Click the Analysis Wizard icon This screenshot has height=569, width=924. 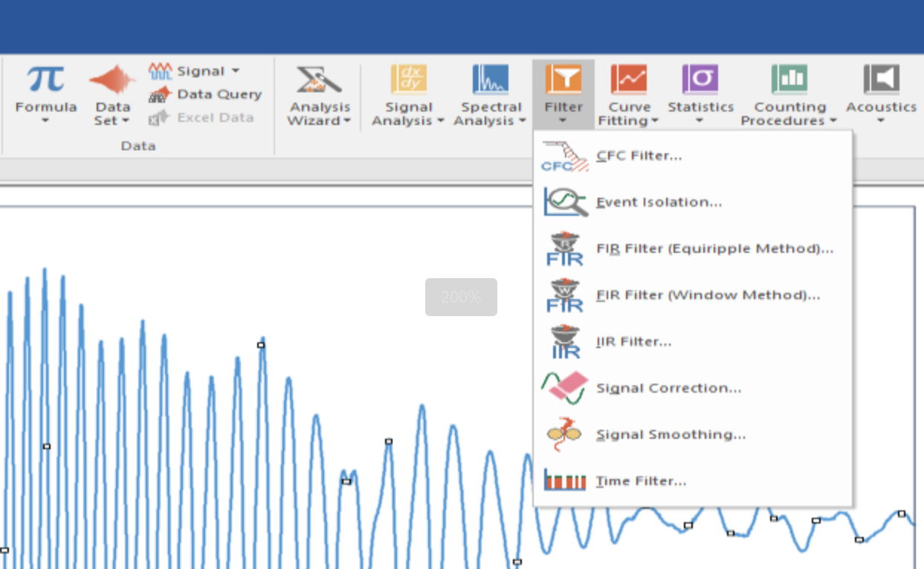[x=319, y=80]
